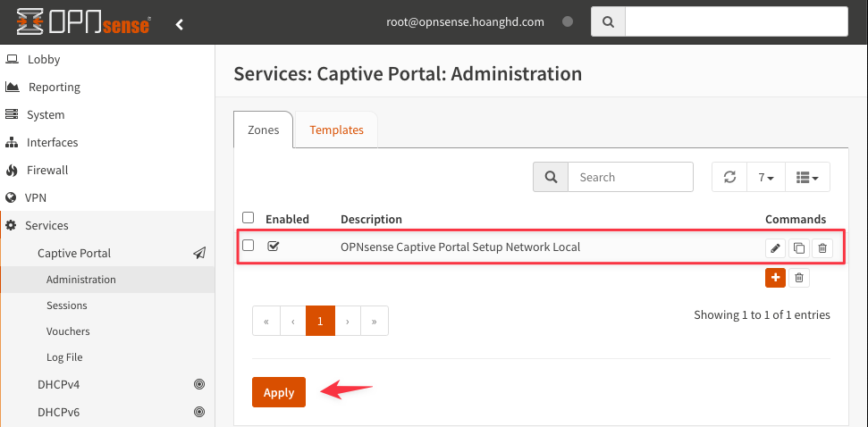
Task: Go to next page of results
Action: coord(348,321)
